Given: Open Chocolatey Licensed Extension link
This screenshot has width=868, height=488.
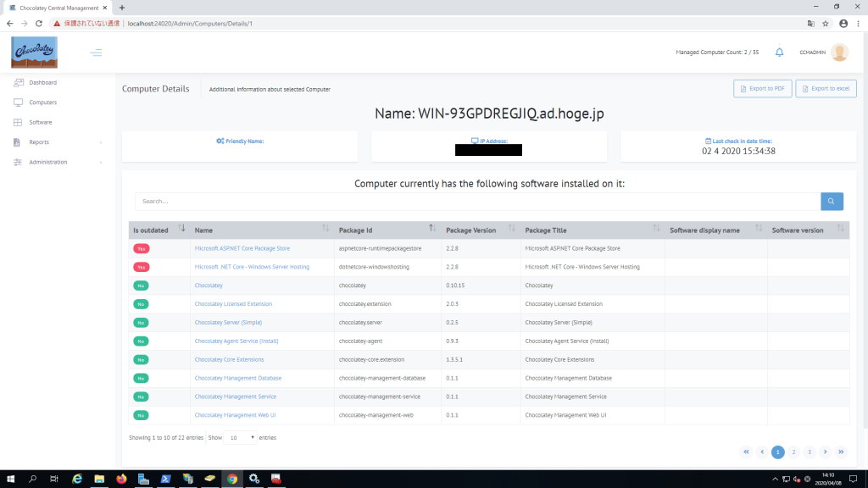Looking at the screenshot, I should [233, 304].
